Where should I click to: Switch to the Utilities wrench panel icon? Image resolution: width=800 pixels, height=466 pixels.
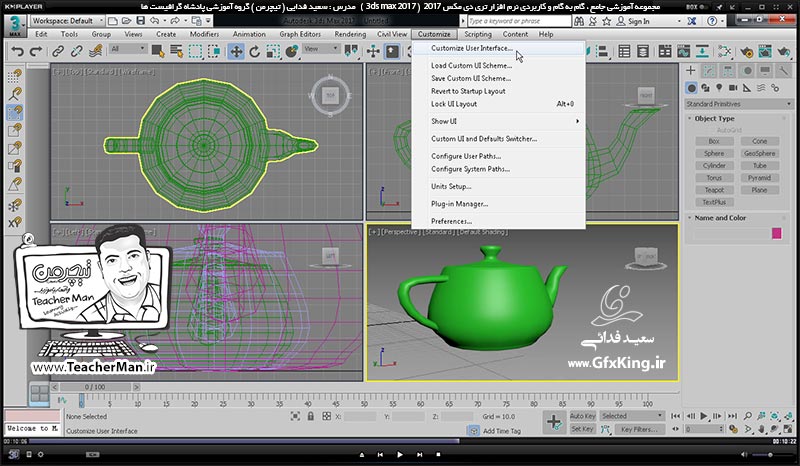[784, 70]
